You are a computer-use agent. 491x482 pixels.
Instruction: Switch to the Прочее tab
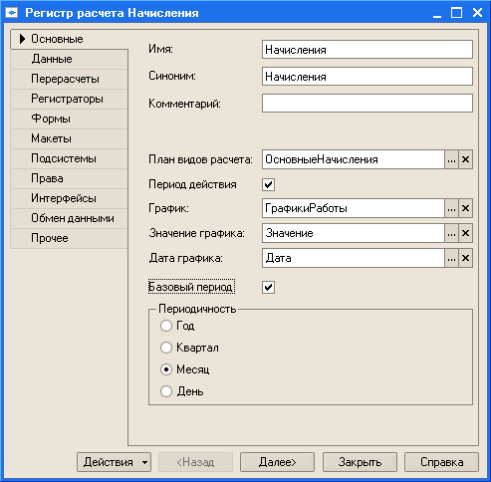69,238
